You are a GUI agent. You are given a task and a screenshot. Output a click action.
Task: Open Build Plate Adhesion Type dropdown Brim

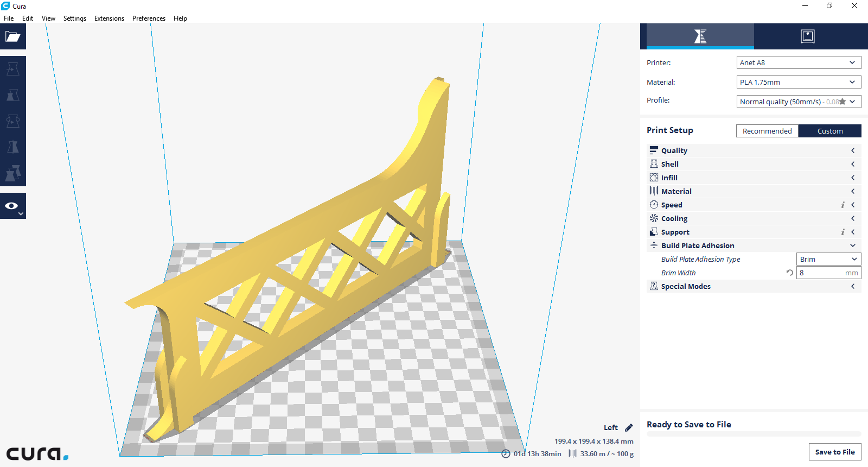pyautogui.click(x=828, y=259)
